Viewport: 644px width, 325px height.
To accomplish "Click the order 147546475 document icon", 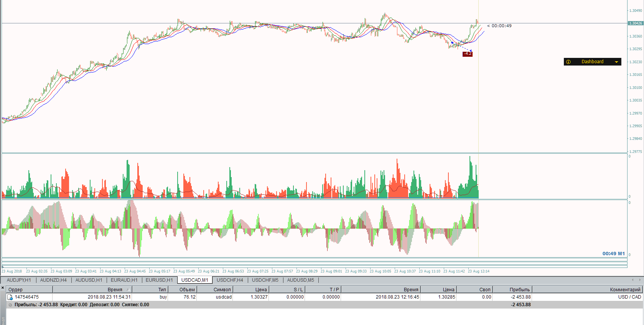I will tap(10, 297).
